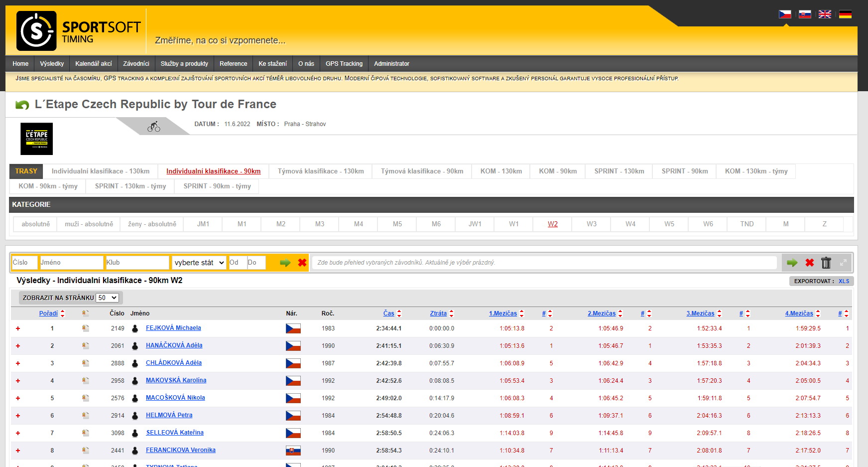
Task: Export results via XLS link
Action: coord(844,281)
